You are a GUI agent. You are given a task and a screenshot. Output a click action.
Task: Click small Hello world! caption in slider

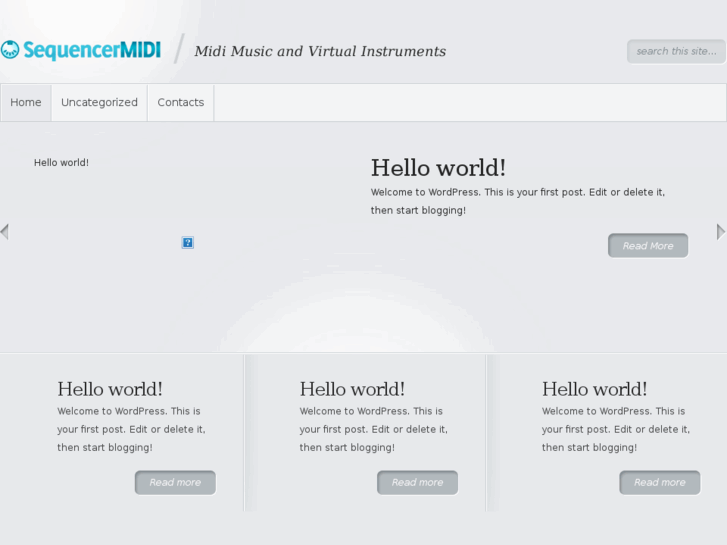61,163
